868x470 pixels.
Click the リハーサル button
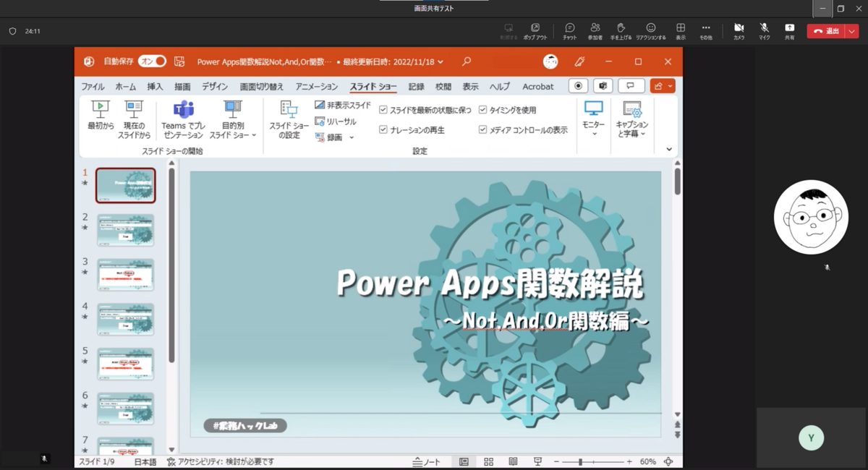pos(336,121)
